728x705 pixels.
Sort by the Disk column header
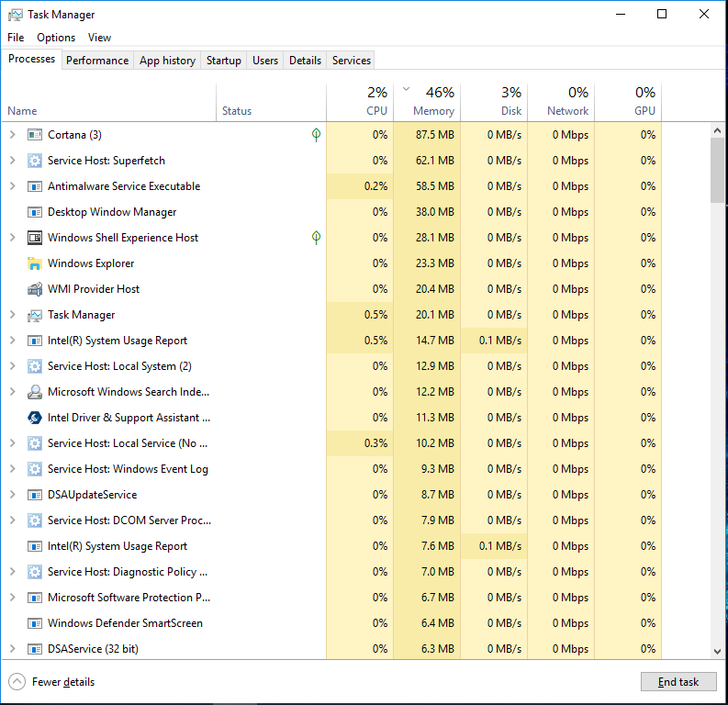[494, 103]
